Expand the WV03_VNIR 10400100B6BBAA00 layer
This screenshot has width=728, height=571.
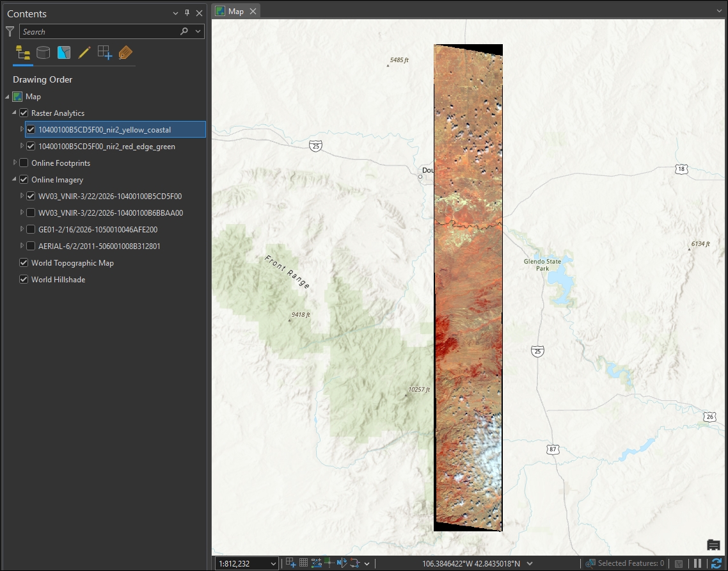tap(22, 213)
